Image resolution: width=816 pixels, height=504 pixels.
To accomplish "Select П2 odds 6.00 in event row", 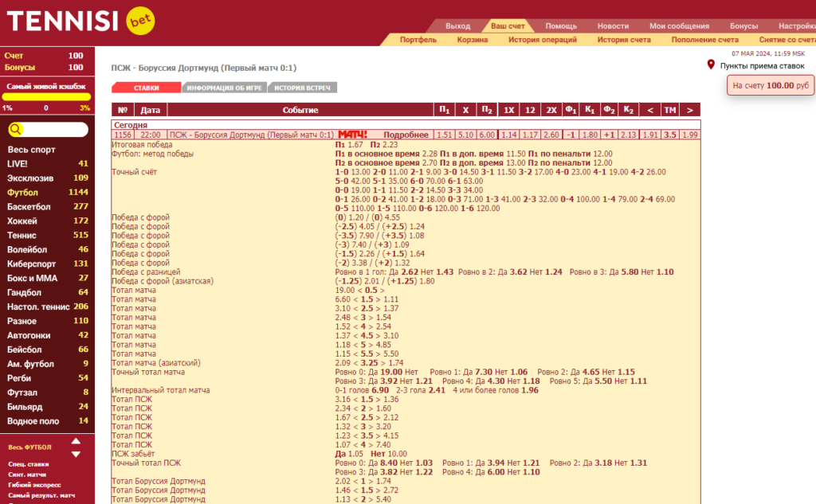I will click(487, 135).
